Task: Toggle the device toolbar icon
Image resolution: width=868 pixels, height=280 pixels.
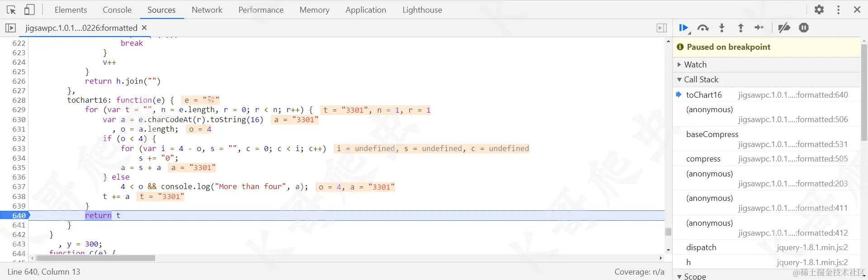Action: tap(29, 9)
